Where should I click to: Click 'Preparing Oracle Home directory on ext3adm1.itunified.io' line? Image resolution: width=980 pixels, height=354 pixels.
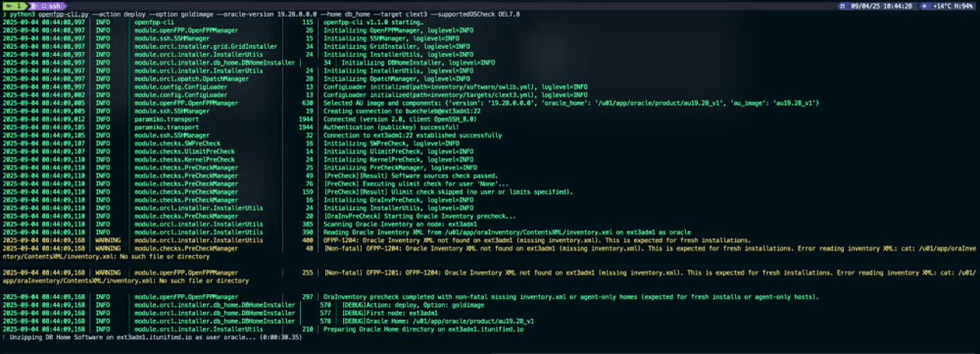(423, 329)
